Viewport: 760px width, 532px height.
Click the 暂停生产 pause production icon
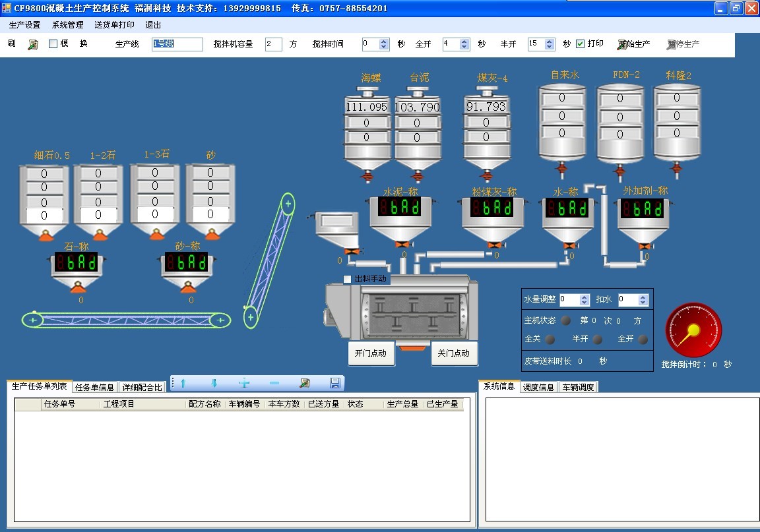pos(672,45)
